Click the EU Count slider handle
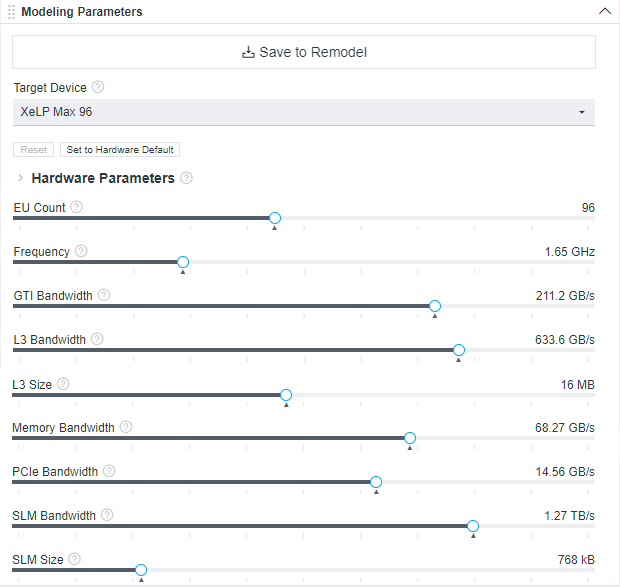The image size is (620, 587). 275,218
